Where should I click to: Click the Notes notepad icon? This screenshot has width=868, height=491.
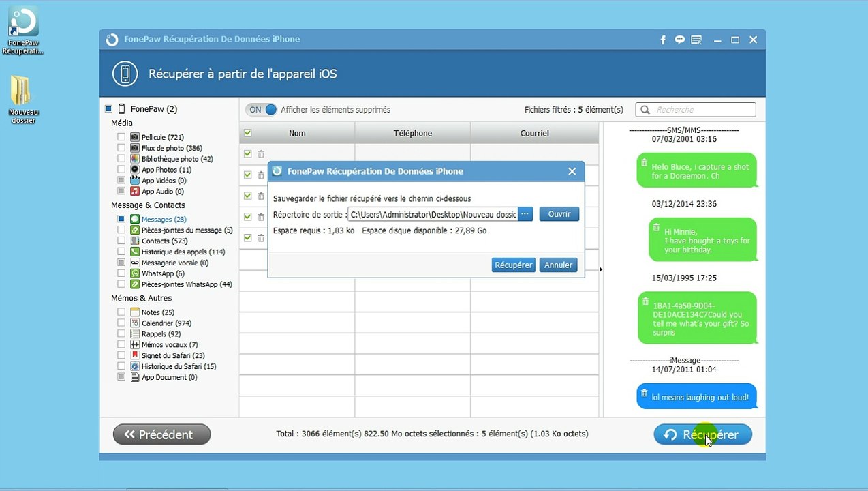click(x=135, y=312)
